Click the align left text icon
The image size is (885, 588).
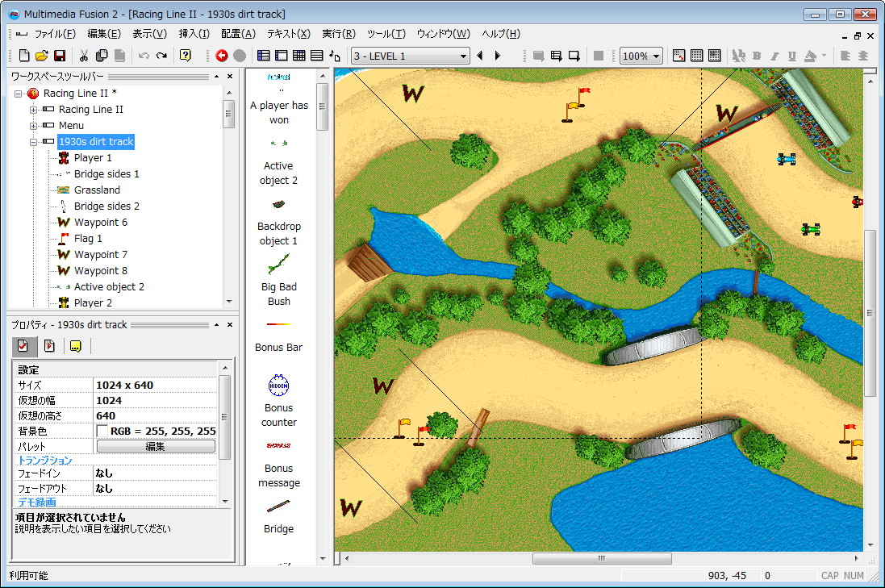coord(845,56)
